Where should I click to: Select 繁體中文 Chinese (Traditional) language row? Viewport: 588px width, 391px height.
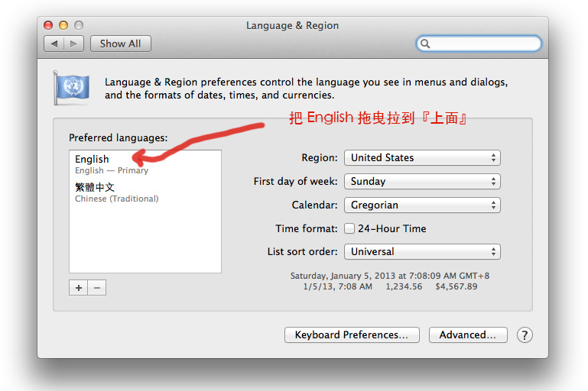click(x=145, y=192)
